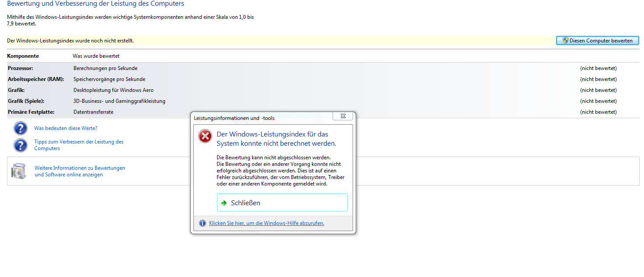
Task: Click '(nicht bewertet)' in the Prozessor row
Action: point(598,68)
